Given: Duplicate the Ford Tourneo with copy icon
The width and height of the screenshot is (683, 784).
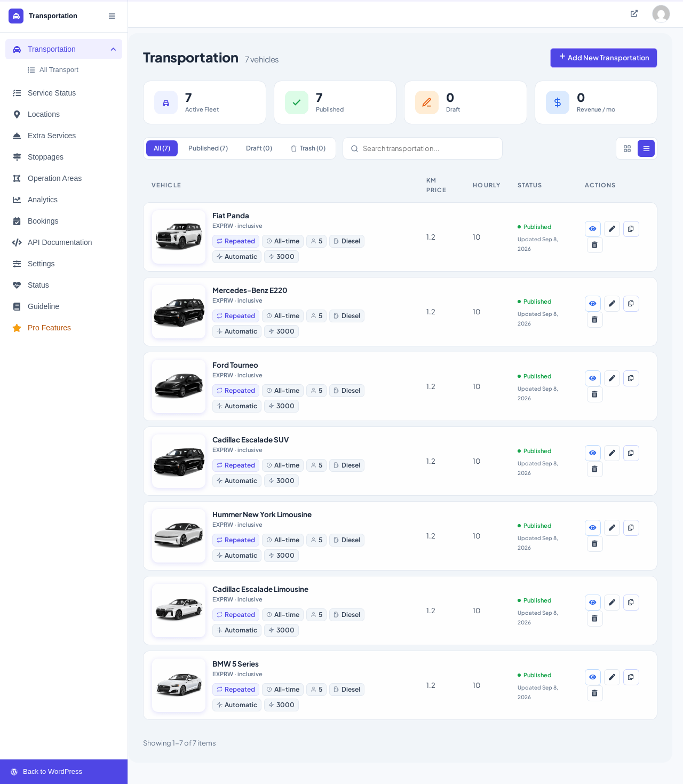Looking at the screenshot, I should pyautogui.click(x=631, y=378).
